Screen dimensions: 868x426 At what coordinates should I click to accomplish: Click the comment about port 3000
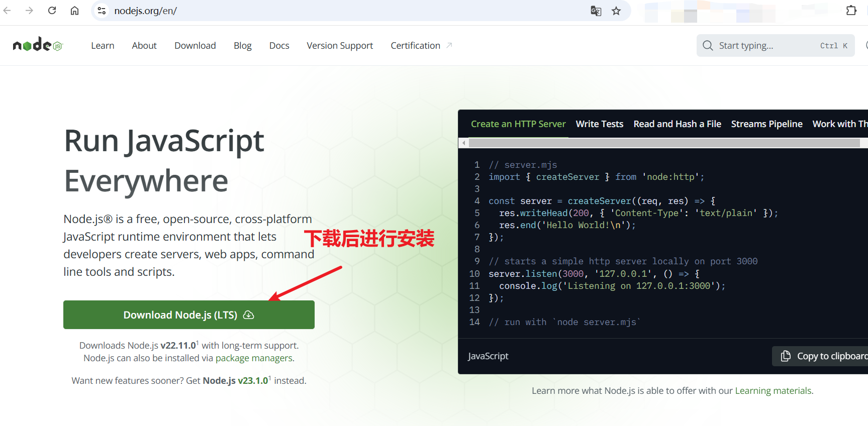pos(623,261)
